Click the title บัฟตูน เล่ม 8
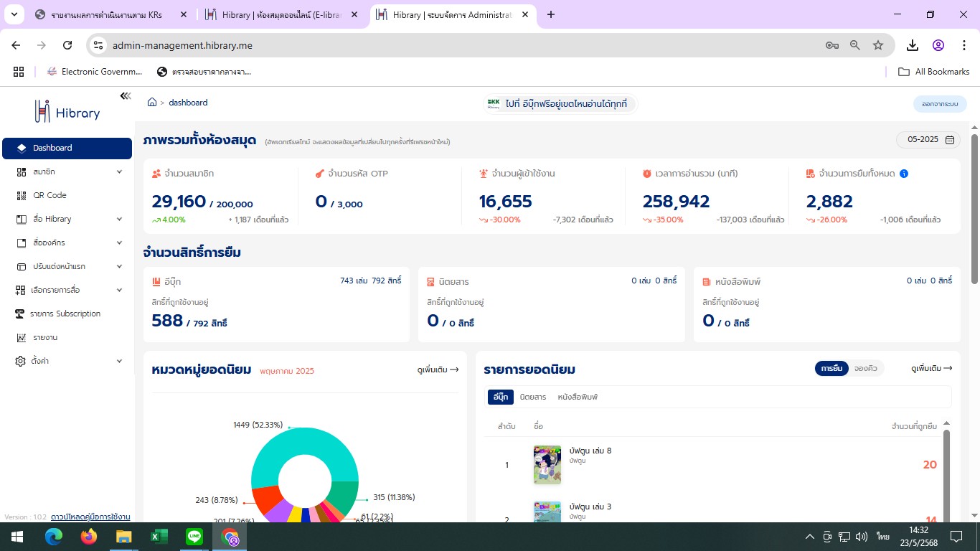980x551 pixels. click(x=590, y=451)
